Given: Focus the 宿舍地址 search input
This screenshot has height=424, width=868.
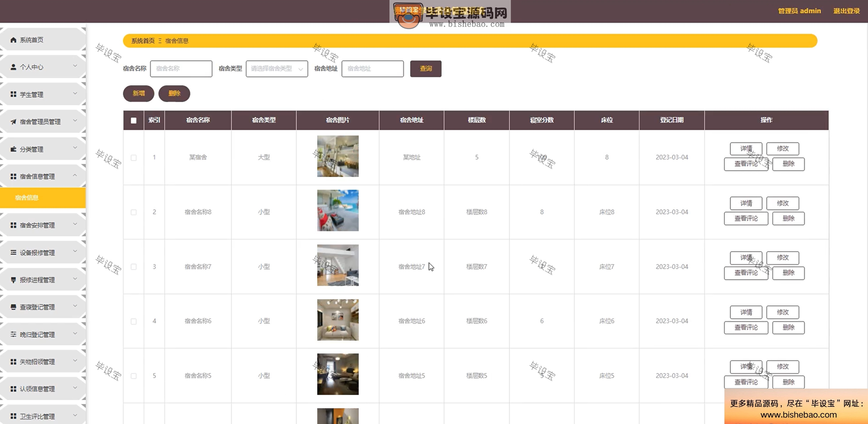Looking at the screenshot, I should coord(372,69).
